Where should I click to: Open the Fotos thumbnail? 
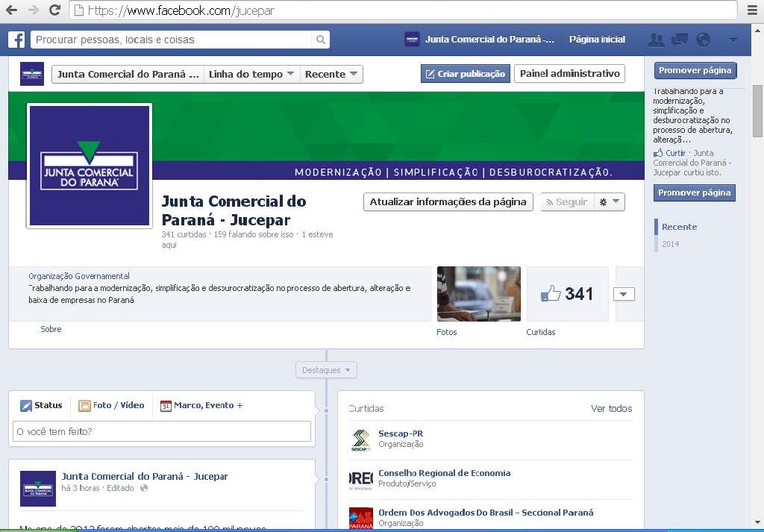478,294
